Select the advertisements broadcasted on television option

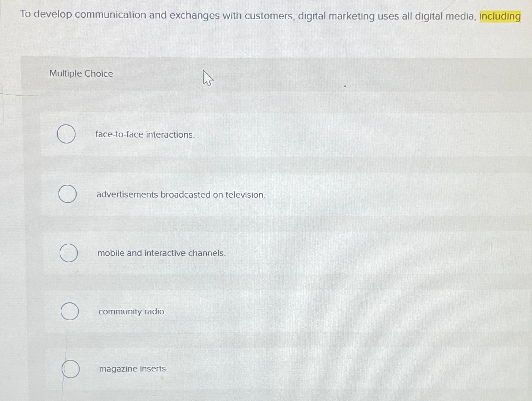(x=67, y=194)
